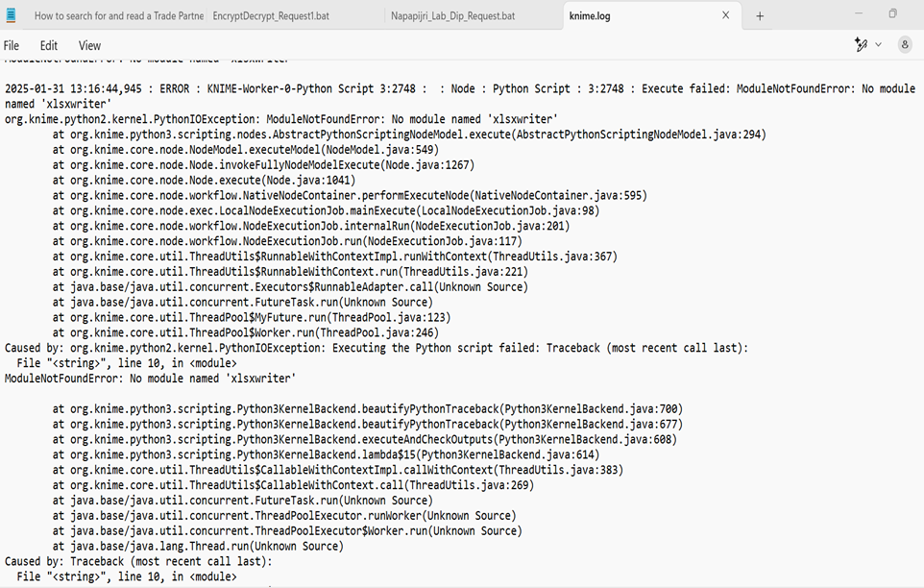The width and height of the screenshot is (924, 588).
Task: Click the NodeExecutionJob.internalRun line
Action: pyautogui.click(x=311, y=226)
